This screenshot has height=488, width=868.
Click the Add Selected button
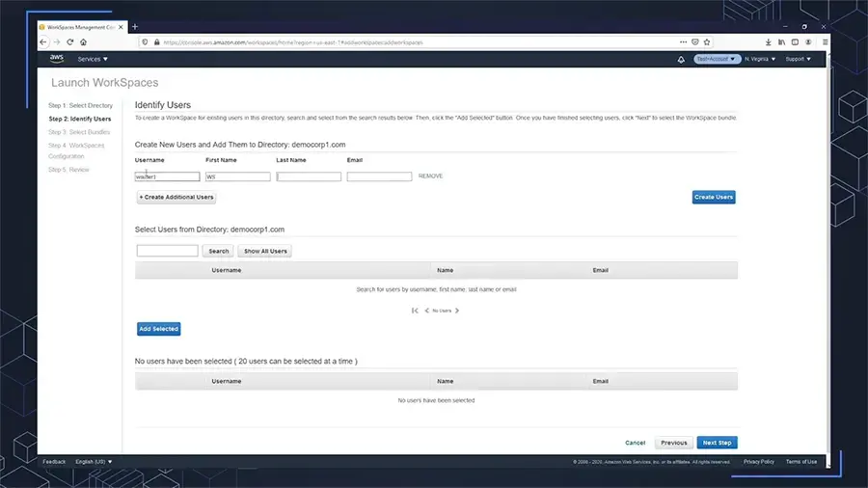pyautogui.click(x=158, y=329)
